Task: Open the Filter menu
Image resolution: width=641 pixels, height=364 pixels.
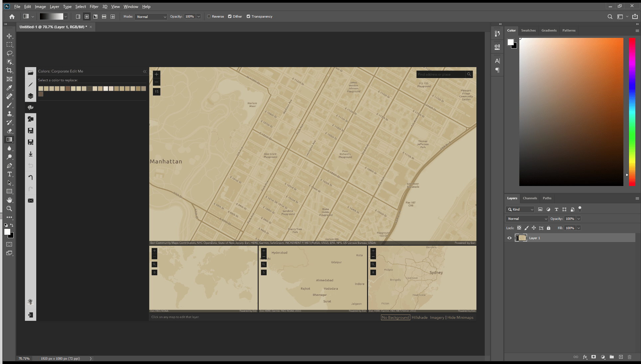Action: point(94,7)
